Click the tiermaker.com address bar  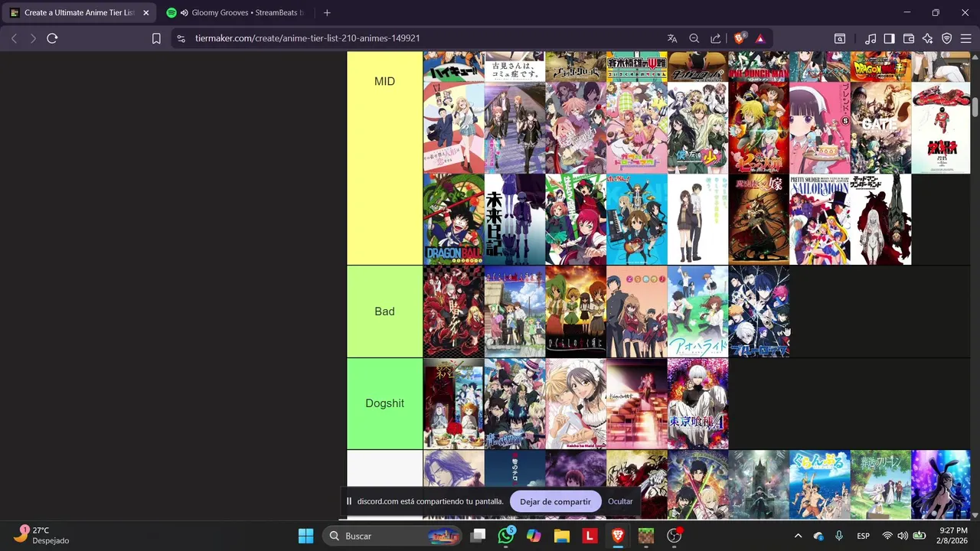[307, 38]
